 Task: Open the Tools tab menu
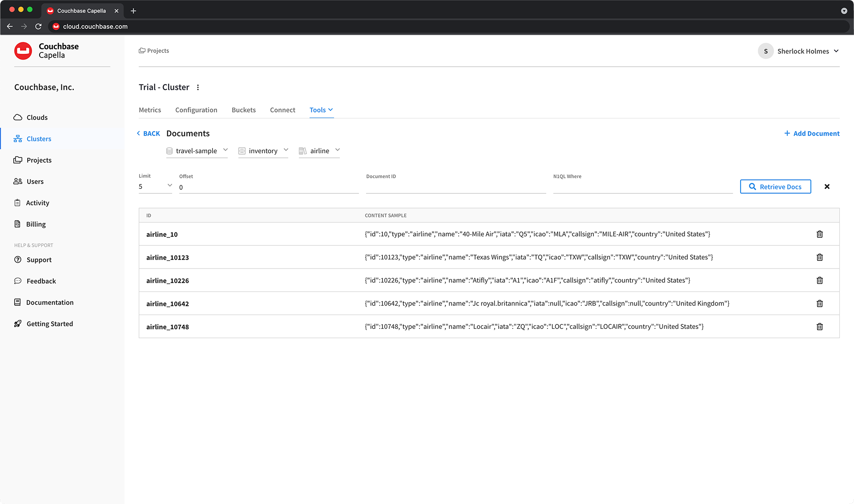coord(321,110)
